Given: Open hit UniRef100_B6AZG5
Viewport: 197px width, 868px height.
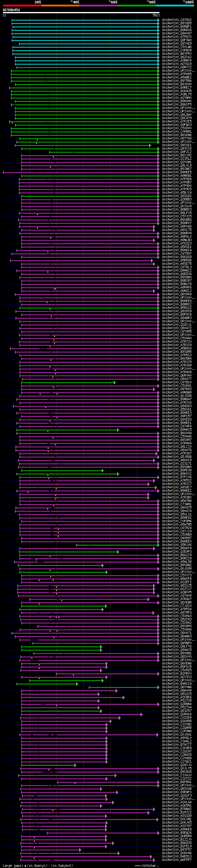Looking at the screenshot, I should [x=177, y=843].
